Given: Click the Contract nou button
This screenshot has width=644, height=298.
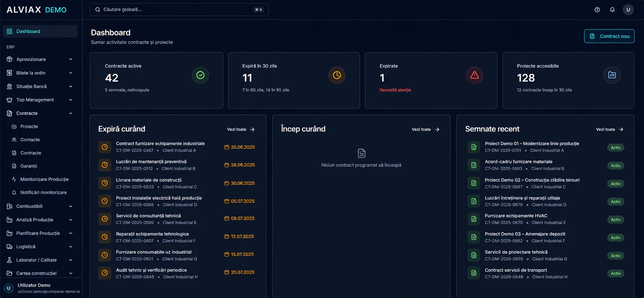Looking at the screenshot, I should point(609,36).
